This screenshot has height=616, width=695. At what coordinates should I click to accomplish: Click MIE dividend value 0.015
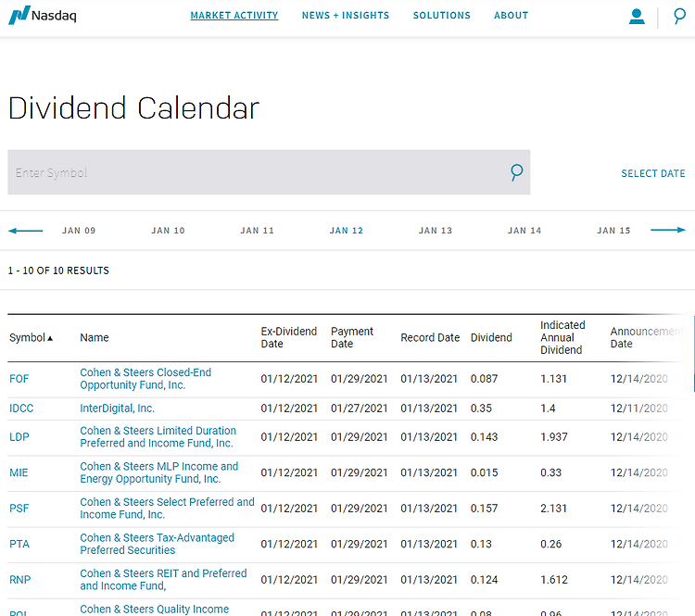click(x=484, y=472)
